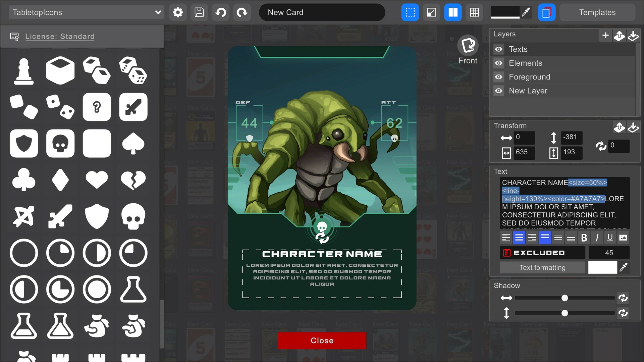Screen dimensions: 644x362
Task: Toggle visibility of New Layer
Action: coord(499,91)
